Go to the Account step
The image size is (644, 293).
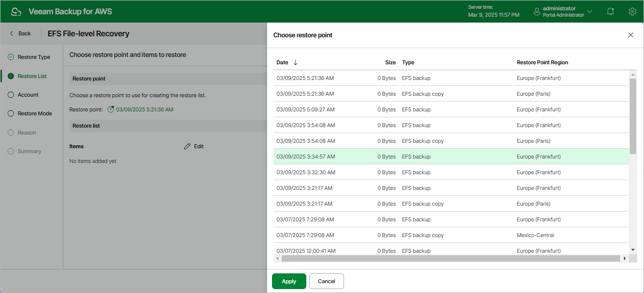pos(28,95)
